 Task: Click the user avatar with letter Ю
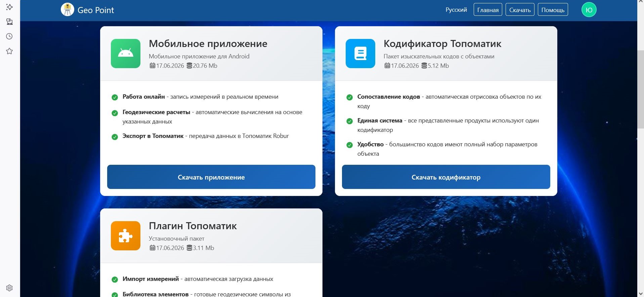click(x=589, y=10)
